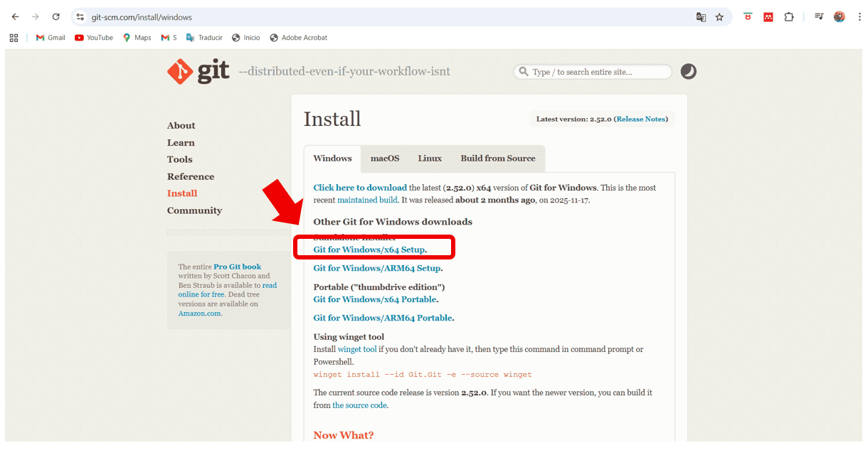
Task: Open the YouTube bookmark
Action: 94,38
